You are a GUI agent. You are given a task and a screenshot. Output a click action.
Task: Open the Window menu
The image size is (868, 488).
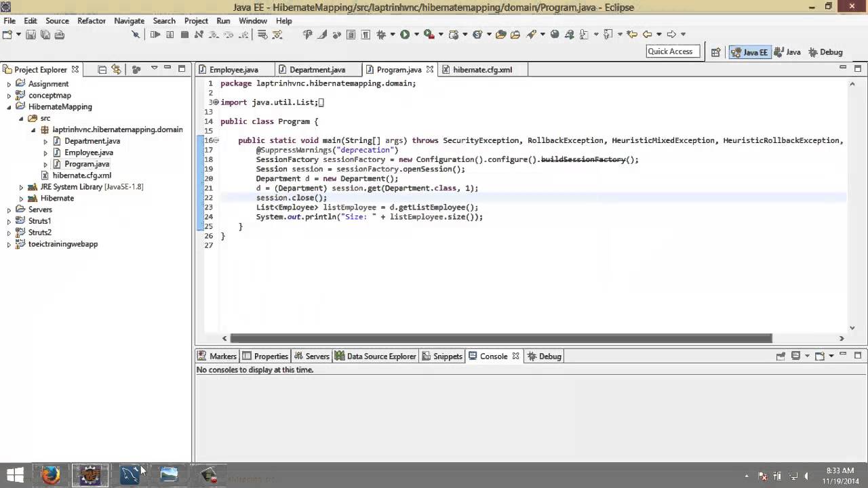pos(253,21)
